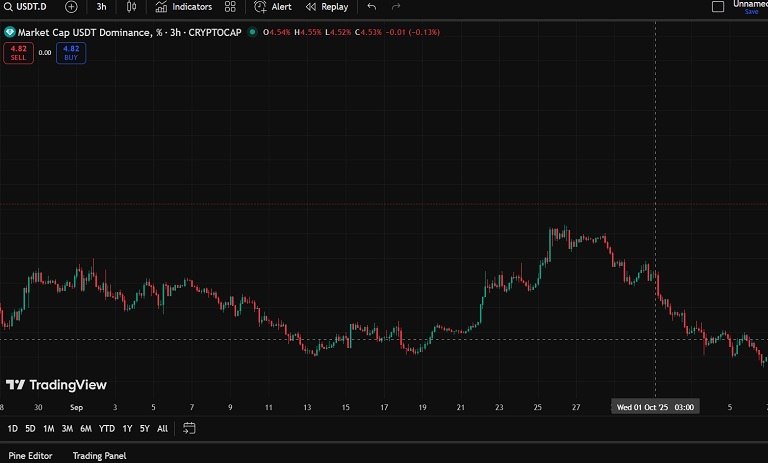Select the All time range
Image resolution: width=768 pixels, height=463 pixels.
point(162,429)
